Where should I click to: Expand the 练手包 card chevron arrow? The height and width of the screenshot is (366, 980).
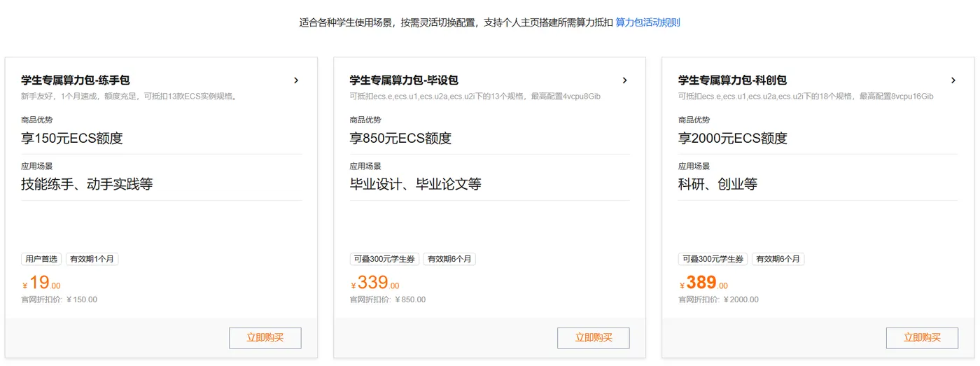(296, 80)
